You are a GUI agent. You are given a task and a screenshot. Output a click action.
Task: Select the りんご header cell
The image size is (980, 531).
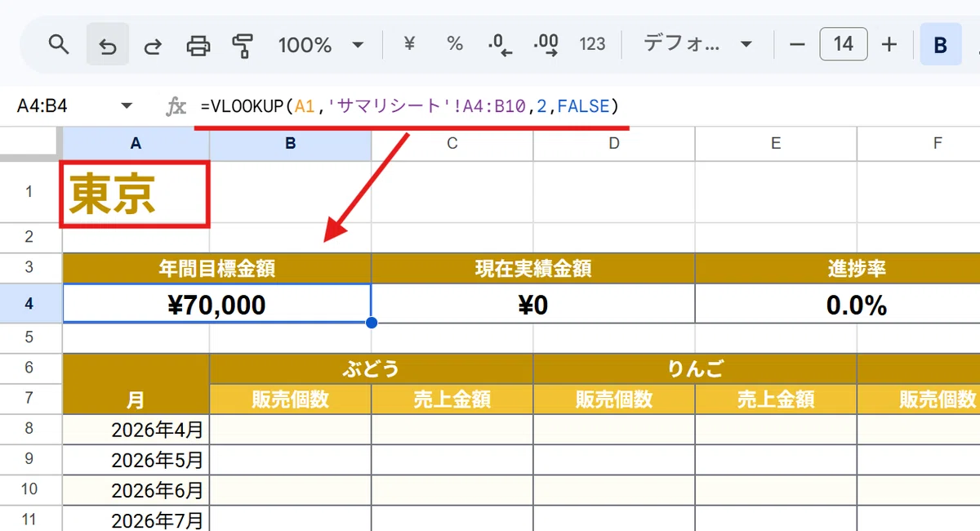(x=694, y=368)
